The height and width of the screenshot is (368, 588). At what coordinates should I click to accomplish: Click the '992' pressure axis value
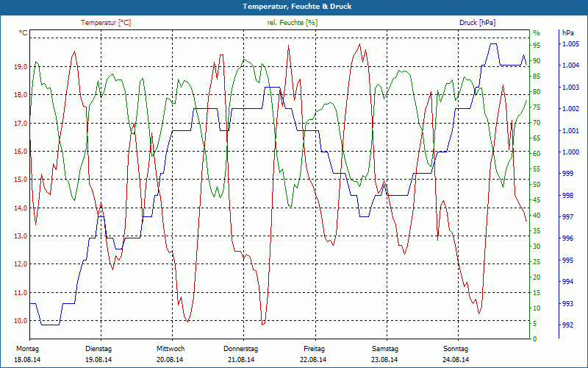pos(567,325)
